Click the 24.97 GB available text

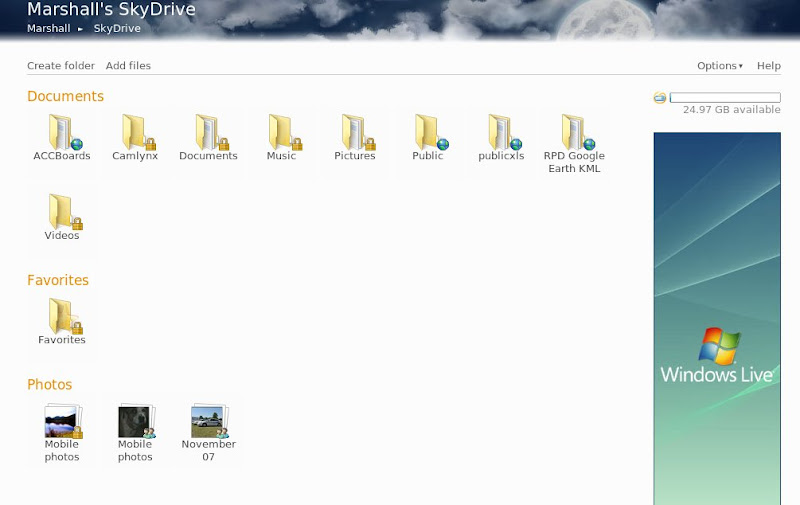tap(732, 110)
